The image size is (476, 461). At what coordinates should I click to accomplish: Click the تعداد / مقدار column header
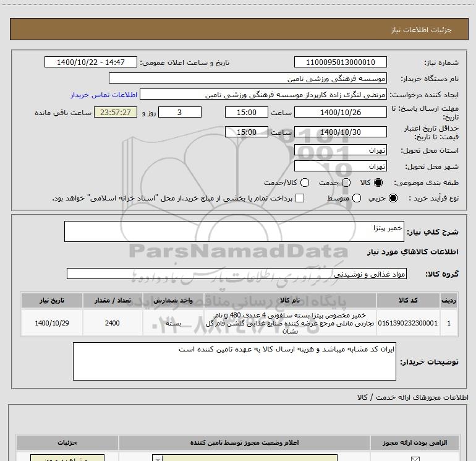point(113,300)
